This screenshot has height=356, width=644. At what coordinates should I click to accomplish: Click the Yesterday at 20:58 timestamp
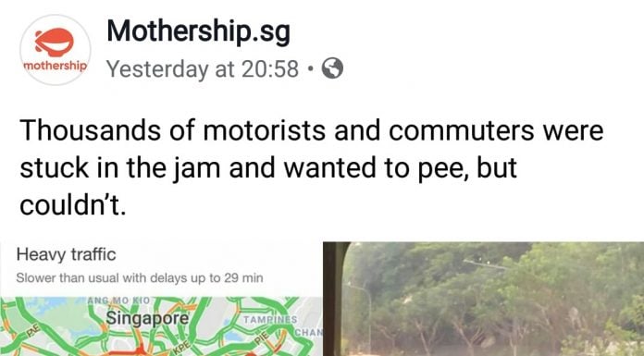[x=203, y=68]
